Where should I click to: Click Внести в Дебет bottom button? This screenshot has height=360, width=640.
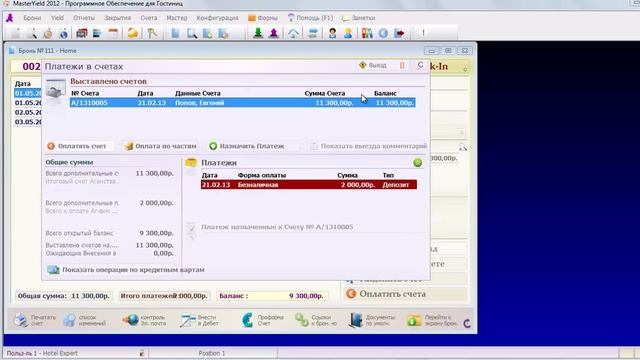tap(200, 320)
